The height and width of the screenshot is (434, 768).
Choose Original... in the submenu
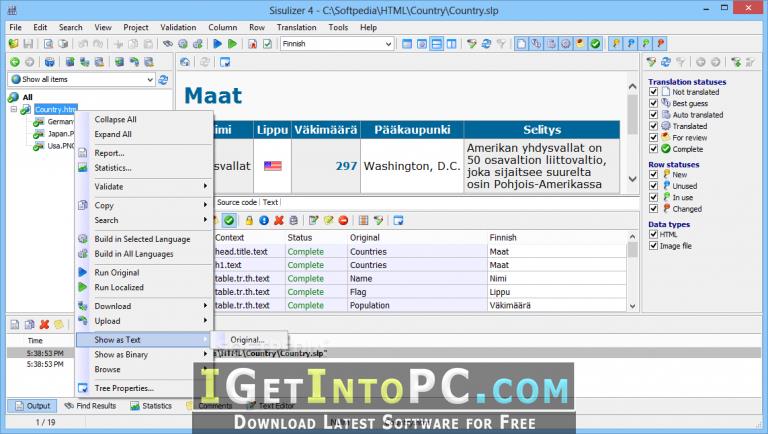(247, 339)
